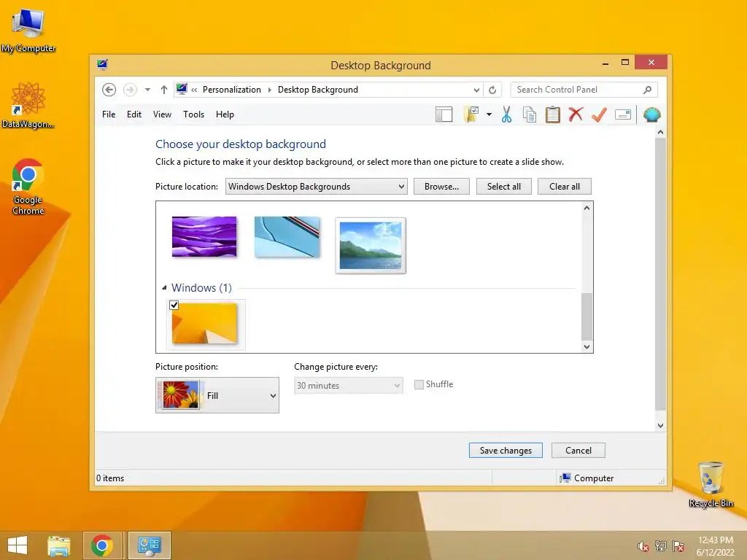
Task: Click the Personalization breadcrumb
Action: point(231,90)
